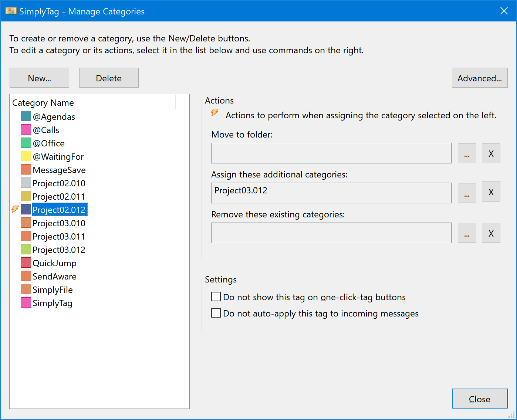Image resolution: width=517 pixels, height=420 pixels.
Task: Enable Do not show tag on one-click-tag buttons
Action: tap(216, 297)
